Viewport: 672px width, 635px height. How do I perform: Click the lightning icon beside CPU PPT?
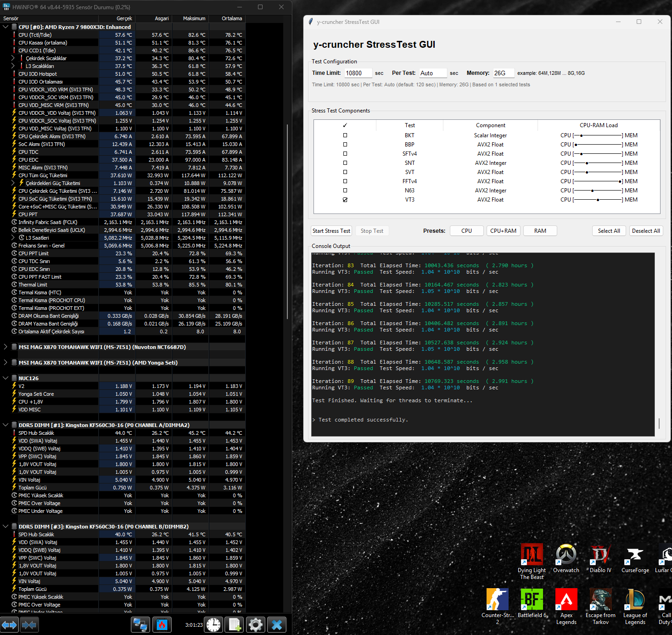coord(14,214)
